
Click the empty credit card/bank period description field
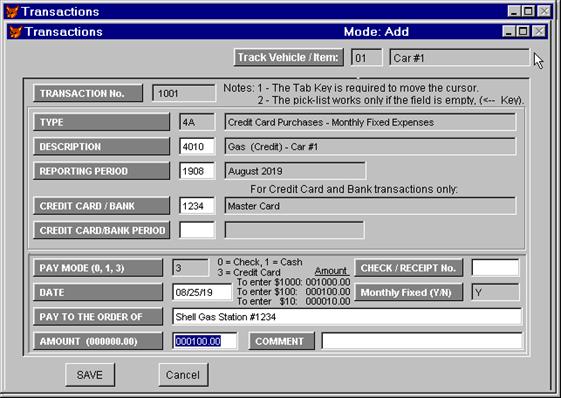tap(294, 230)
